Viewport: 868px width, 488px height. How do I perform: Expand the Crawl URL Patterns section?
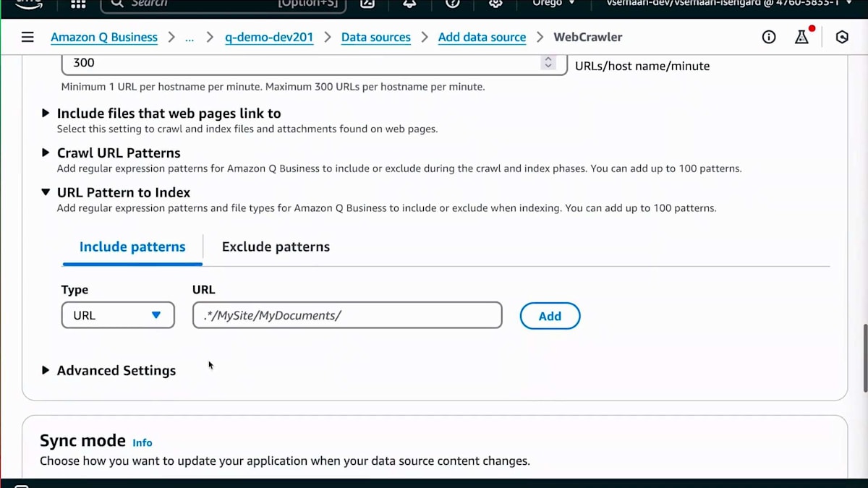119,153
